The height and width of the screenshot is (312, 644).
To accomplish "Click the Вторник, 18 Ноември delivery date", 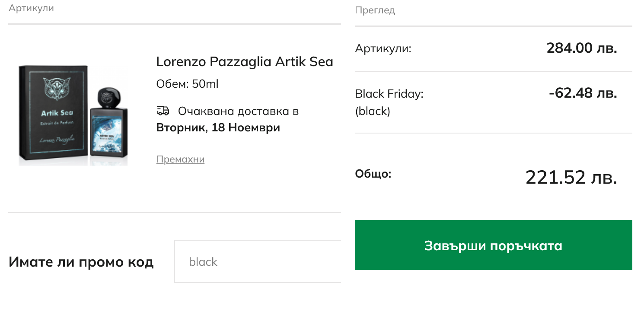I will tap(218, 128).
